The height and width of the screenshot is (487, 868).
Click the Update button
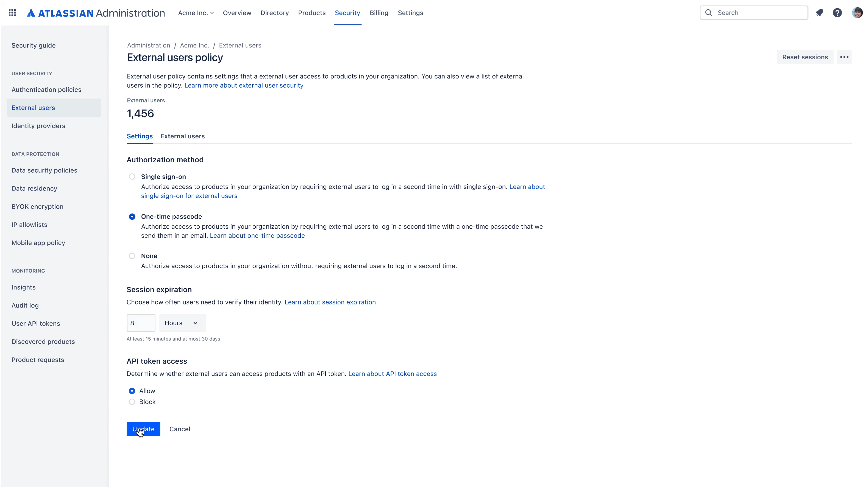(x=143, y=429)
